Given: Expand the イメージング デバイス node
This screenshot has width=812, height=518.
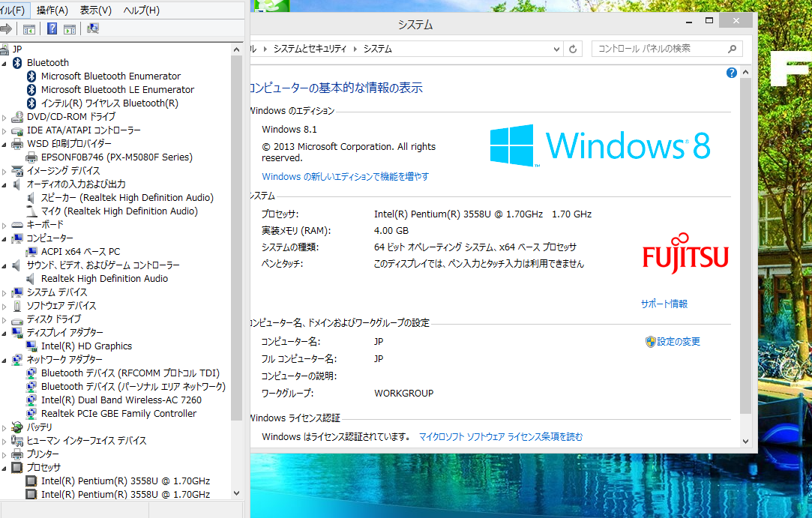Looking at the screenshot, I should pyautogui.click(x=4, y=172).
